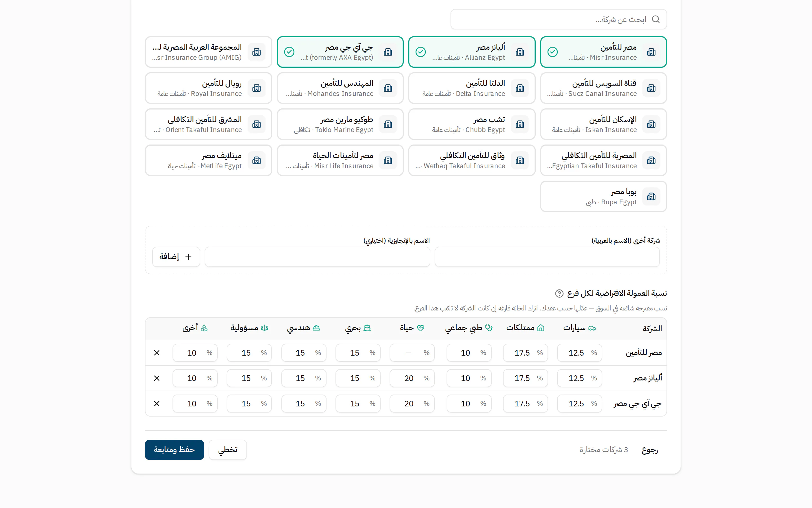This screenshot has width=812, height=508.
Task: Select the Tokio Marine Egypt card
Action: (x=340, y=124)
